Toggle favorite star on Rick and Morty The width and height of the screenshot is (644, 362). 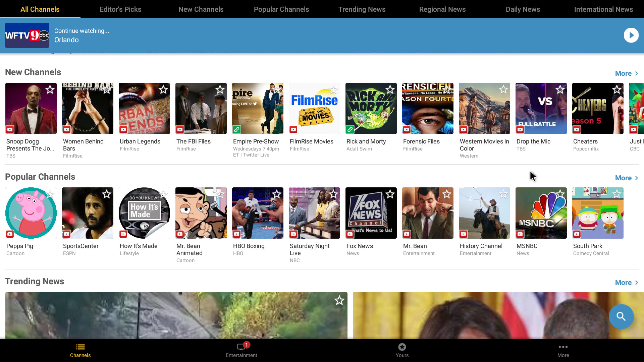[390, 89]
